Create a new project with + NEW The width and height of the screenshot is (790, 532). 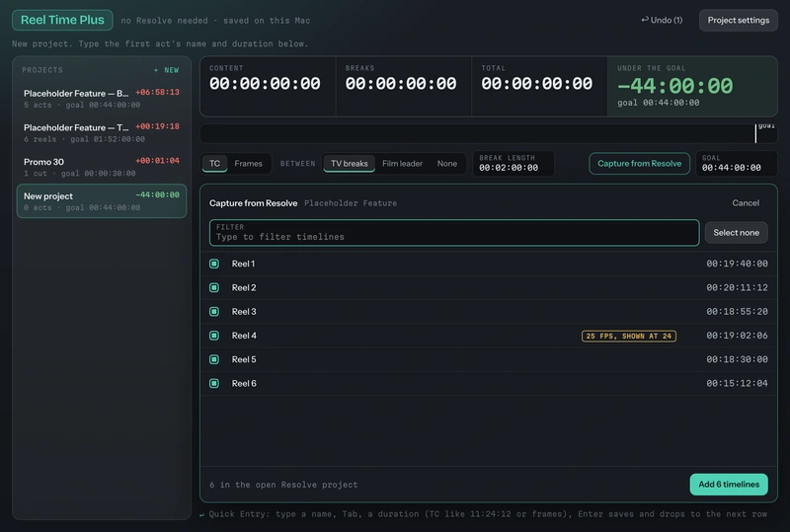[x=166, y=70]
